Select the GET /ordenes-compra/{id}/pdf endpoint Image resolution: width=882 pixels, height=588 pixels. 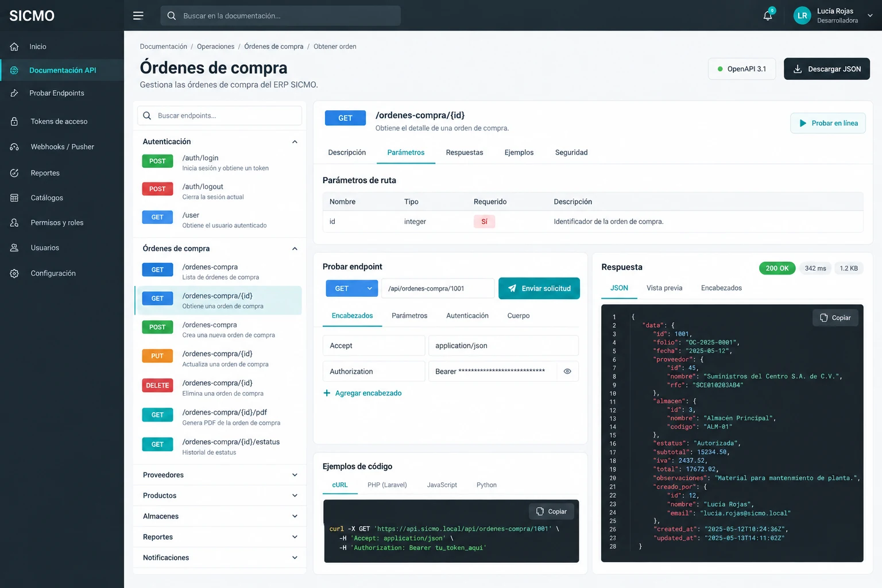(x=218, y=417)
